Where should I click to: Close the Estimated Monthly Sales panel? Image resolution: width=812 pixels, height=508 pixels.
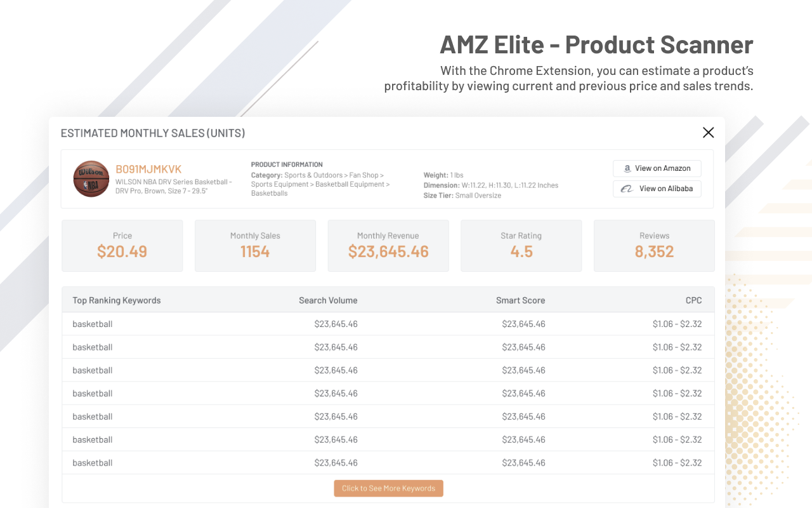point(708,133)
